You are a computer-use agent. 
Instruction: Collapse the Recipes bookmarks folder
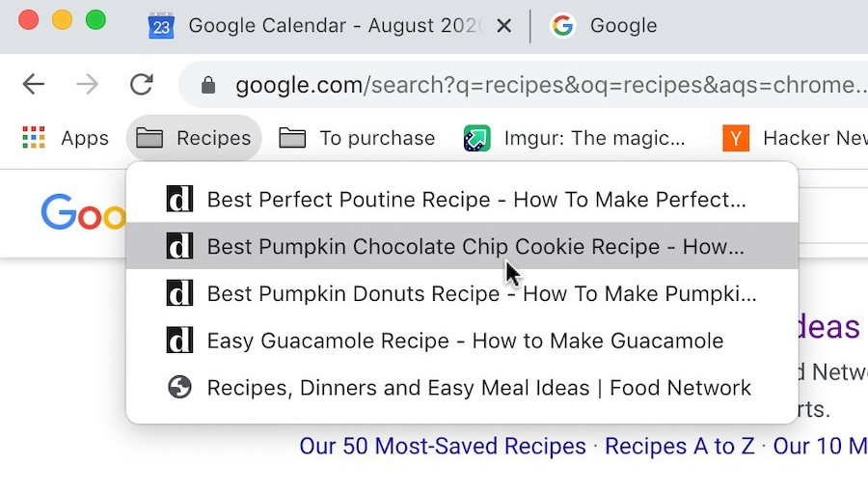(194, 138)
